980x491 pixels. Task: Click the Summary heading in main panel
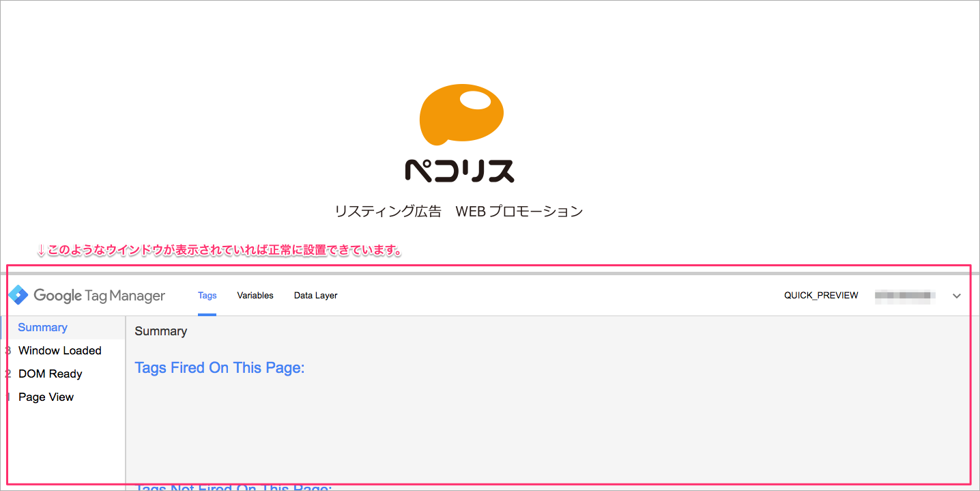coord(161,331)
